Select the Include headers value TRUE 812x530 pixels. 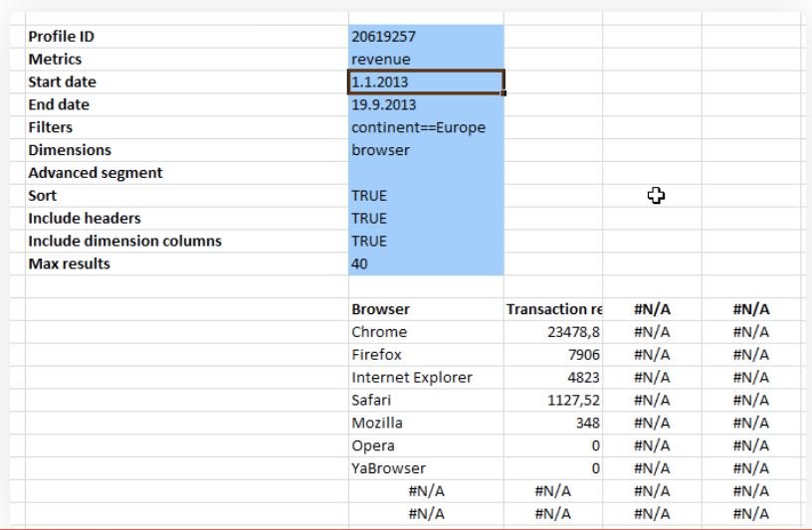tap(426, 219)
